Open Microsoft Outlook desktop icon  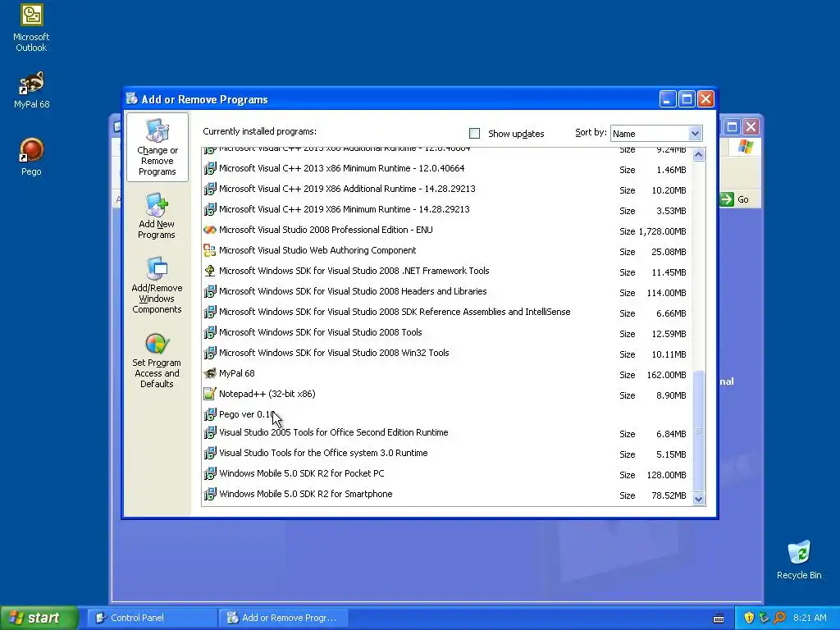tap(31, 28)
